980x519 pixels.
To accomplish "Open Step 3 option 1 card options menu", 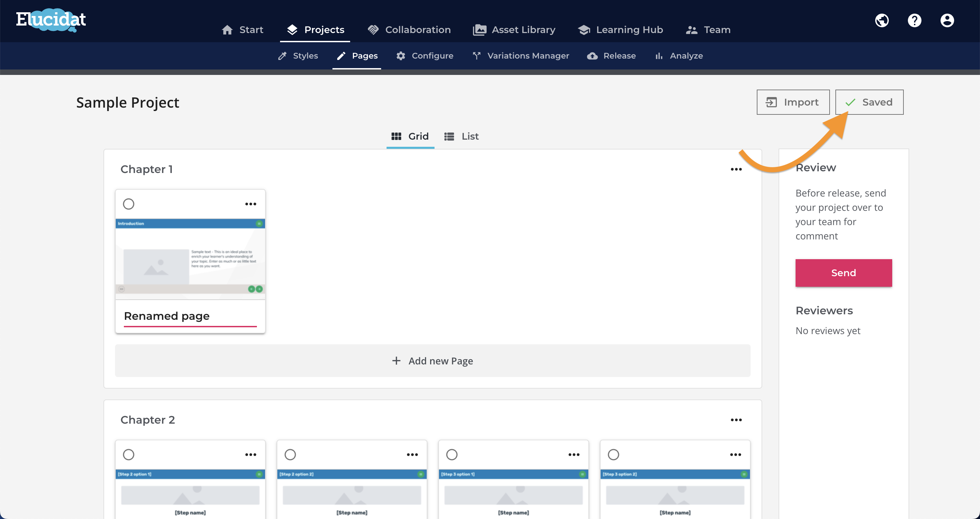I will 574,455.
